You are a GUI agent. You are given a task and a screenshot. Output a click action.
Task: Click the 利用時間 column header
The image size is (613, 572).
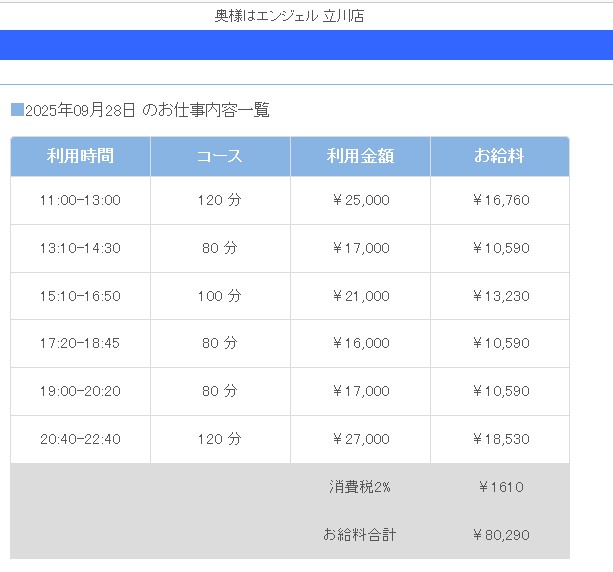[x=80, y=156]
